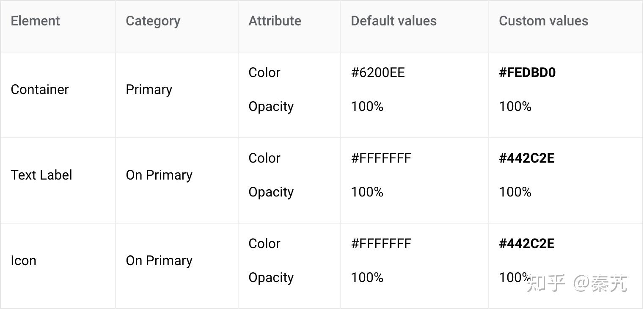Screen dimensions: 644x310
Task: Select the Icon element cell
Action: [x=23, y=260]
